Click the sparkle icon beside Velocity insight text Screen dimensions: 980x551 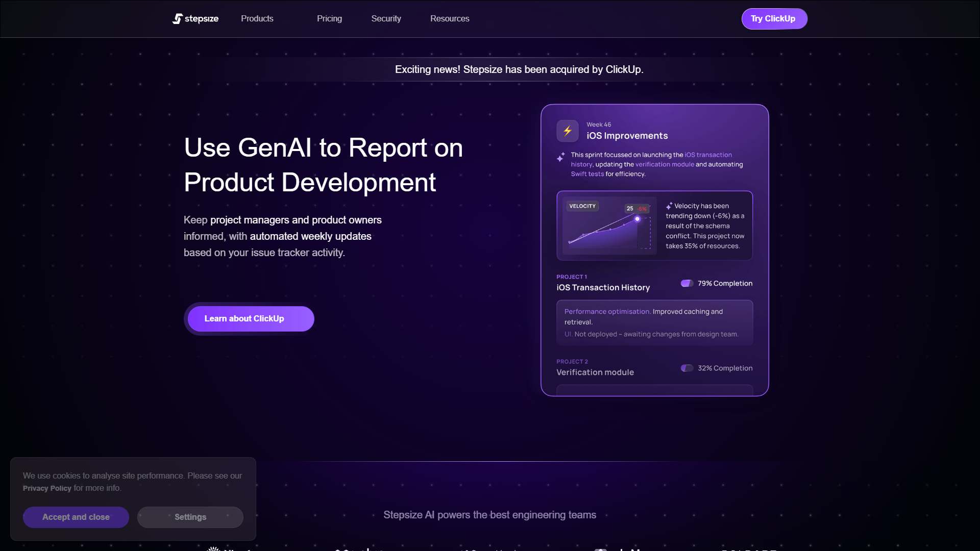coord(669,206)
